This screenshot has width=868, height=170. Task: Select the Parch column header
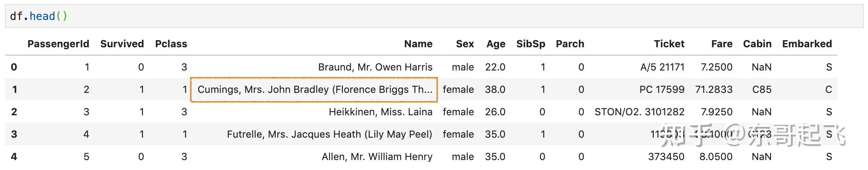(570, 44)
